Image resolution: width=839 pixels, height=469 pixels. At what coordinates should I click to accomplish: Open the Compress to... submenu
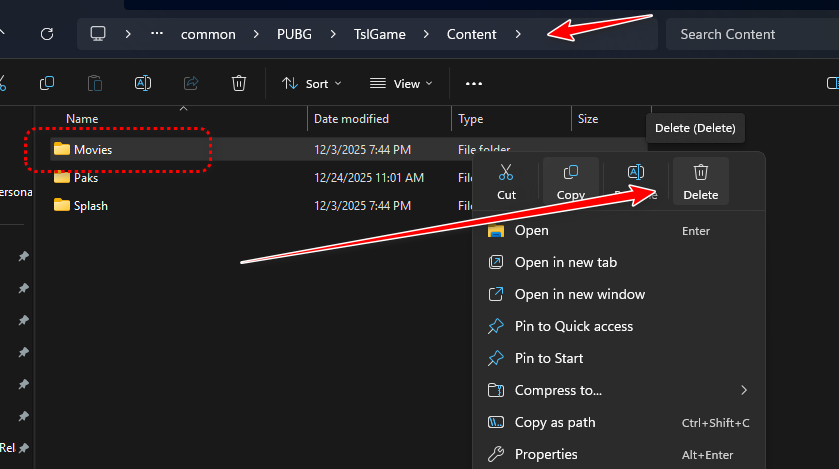pyautogui.click(x=619, y=390)
